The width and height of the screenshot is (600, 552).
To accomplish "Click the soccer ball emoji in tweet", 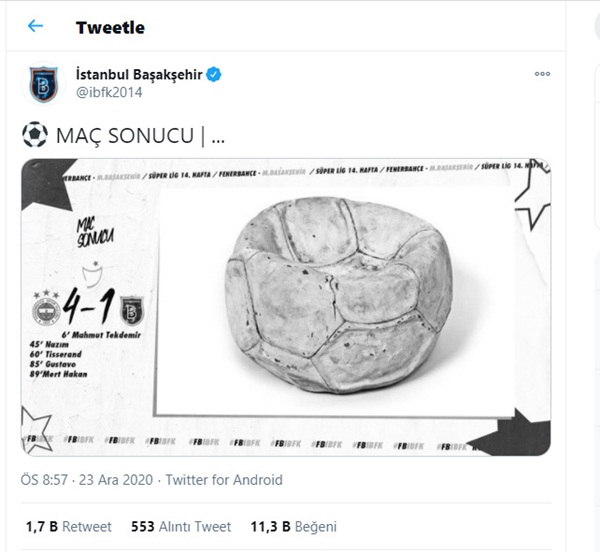I will tap(33, 135).
